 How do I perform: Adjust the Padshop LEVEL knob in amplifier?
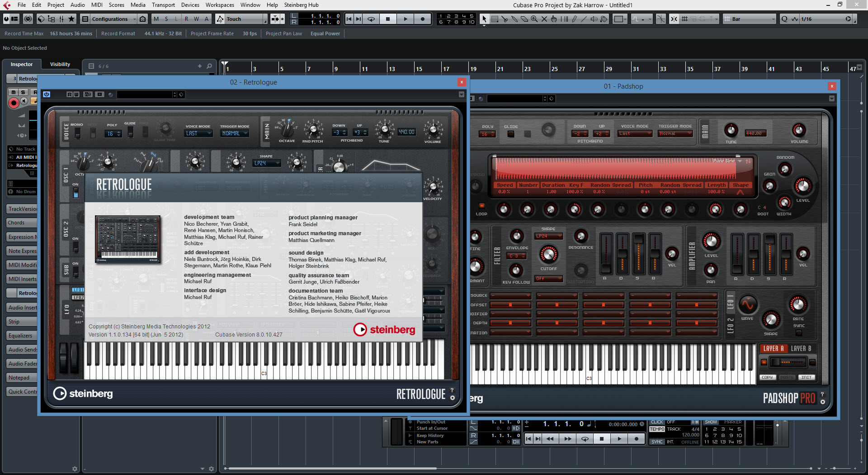click(711, 242)
